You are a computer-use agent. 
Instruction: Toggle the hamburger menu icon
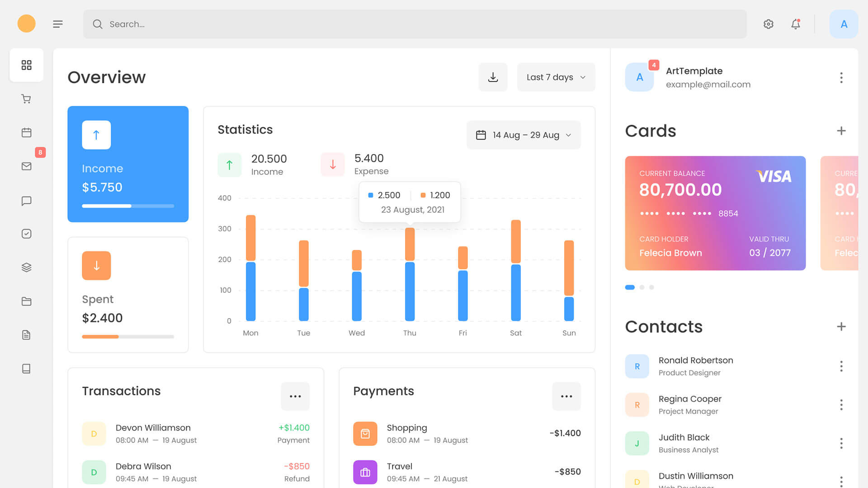coord(57,24)
